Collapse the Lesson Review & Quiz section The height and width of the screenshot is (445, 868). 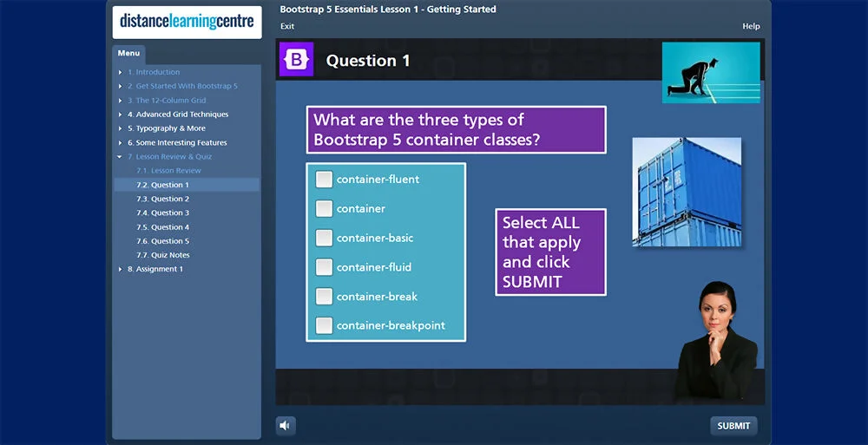tap(121, 157)
